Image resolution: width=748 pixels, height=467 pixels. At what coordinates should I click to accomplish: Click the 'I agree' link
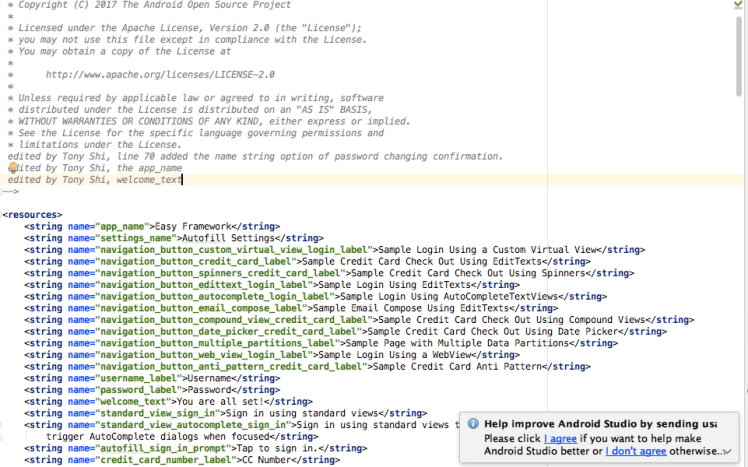pyautogui.click(x=559, y=438)
